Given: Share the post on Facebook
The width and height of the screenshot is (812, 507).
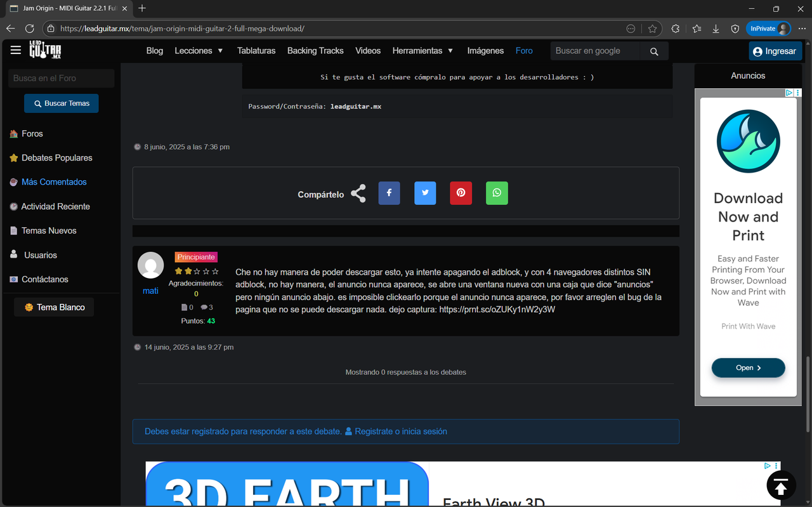Looking at the screenshot, I should click(390, 193).
